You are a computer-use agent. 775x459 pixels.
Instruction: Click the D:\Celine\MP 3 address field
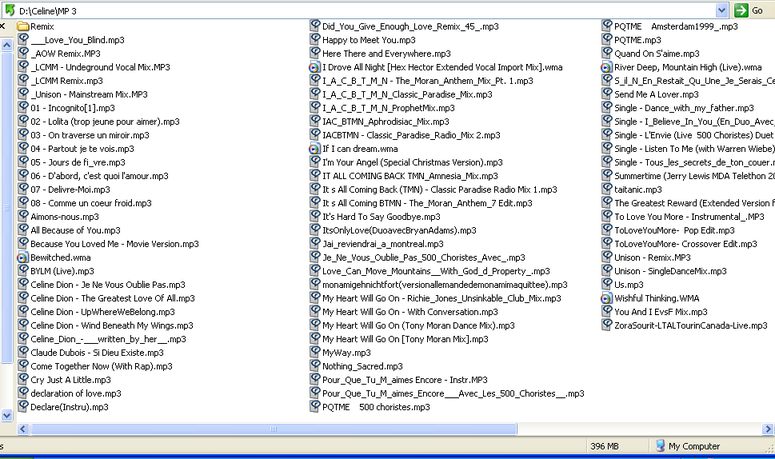[x=366, y=10]
